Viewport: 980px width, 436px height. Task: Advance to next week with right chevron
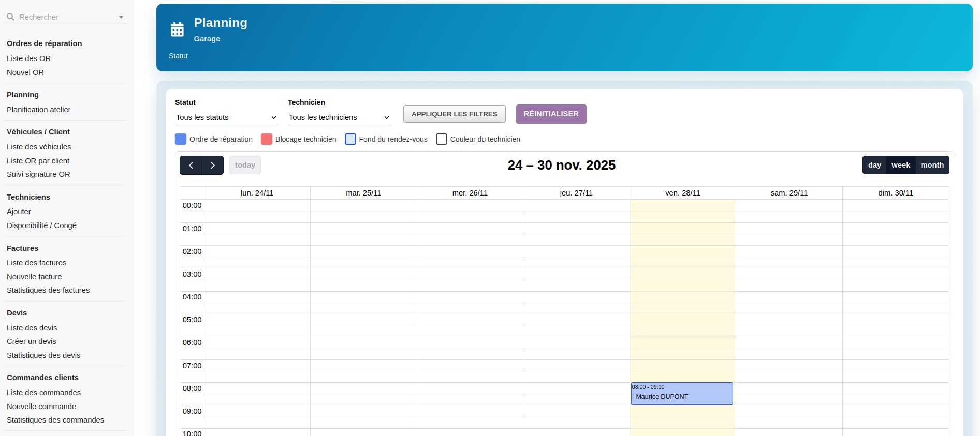[x=213, y=166]
